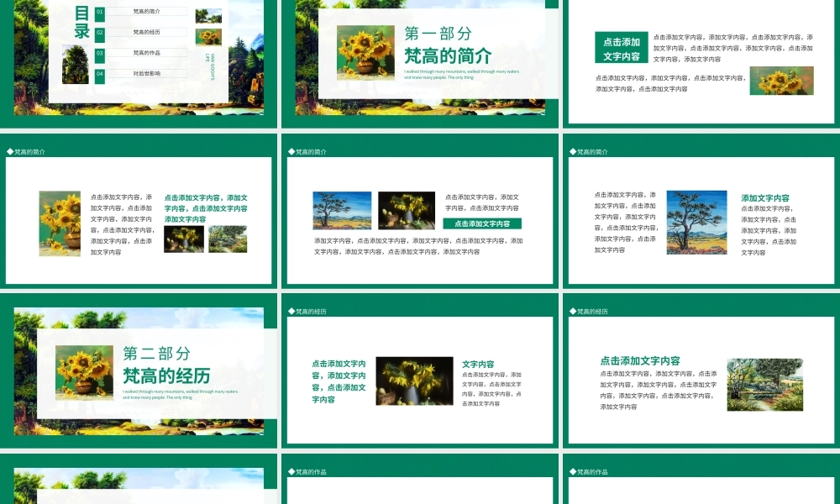This screenshot has height=504, width=840.
Task: Click the 梵高的简介 header above sunflower vase slide
Action: (26, 152)
